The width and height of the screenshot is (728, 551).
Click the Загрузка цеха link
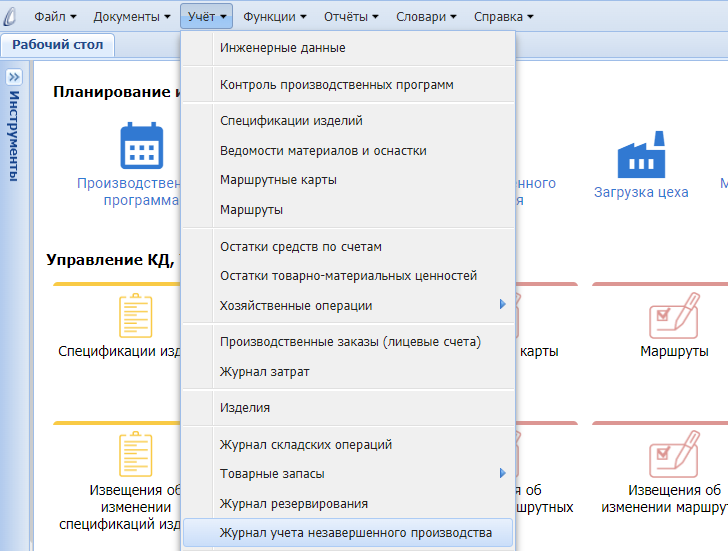[x=641, y=192]
